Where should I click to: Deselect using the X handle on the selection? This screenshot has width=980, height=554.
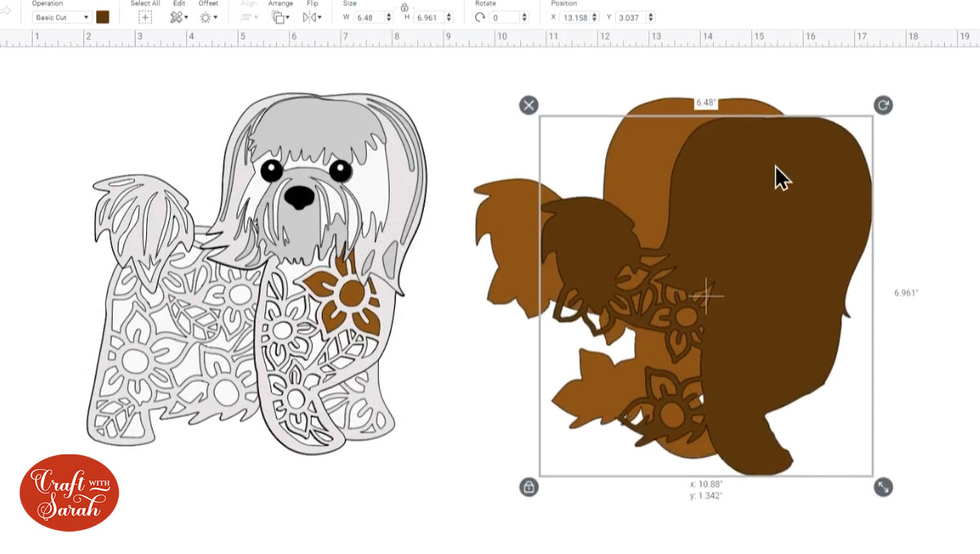[x=528, y=105]
